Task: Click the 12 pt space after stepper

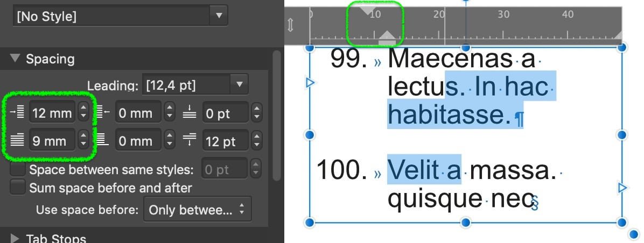Action: (257, 141)
